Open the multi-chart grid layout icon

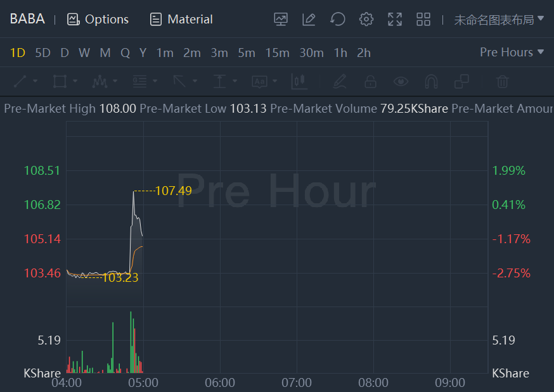423,20
